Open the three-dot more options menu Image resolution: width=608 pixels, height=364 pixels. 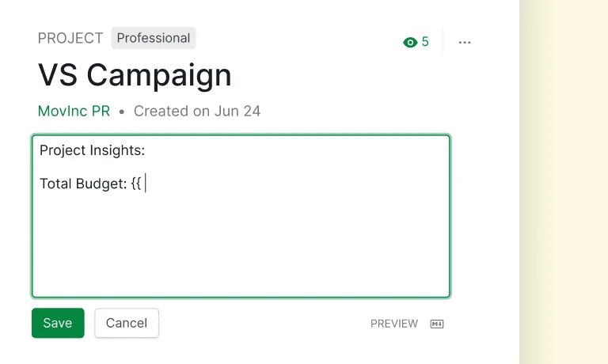click(x=465, y=42)
